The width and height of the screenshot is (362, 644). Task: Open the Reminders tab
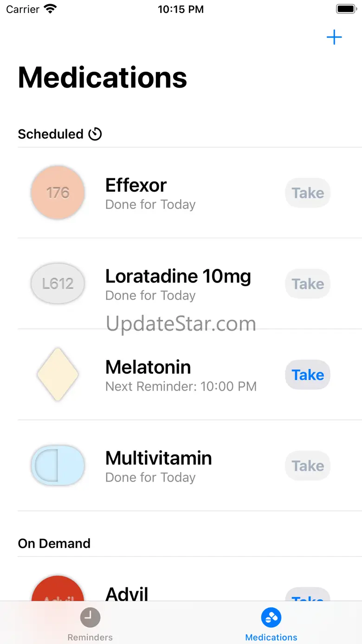click(x=90, y=624)
